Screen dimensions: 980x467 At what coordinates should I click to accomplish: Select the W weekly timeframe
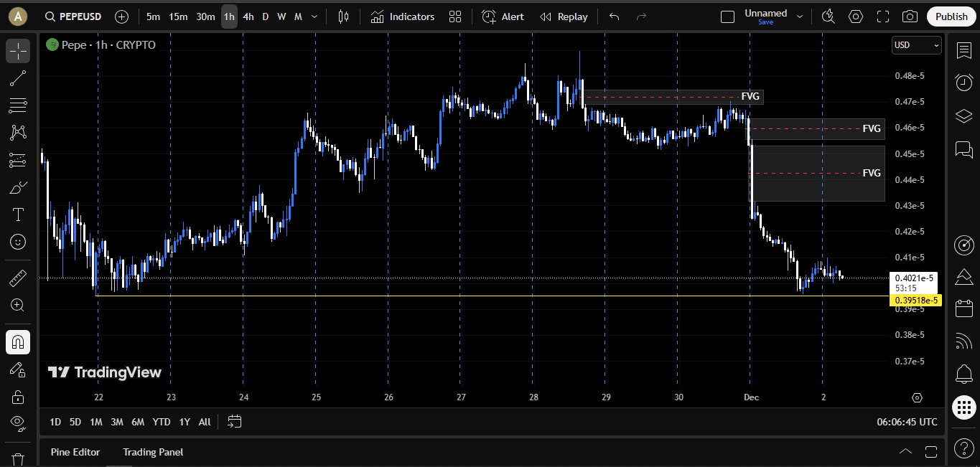pos(281,16)
